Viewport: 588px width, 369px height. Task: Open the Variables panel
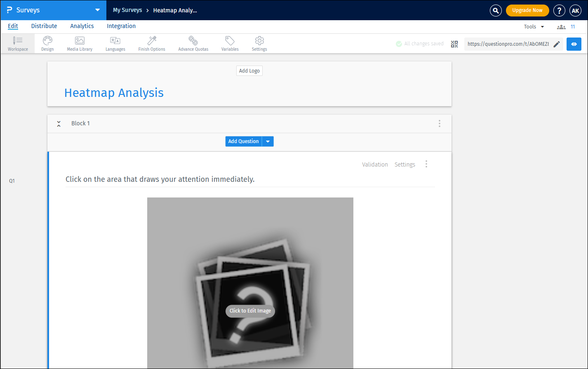tap(230, 43)
